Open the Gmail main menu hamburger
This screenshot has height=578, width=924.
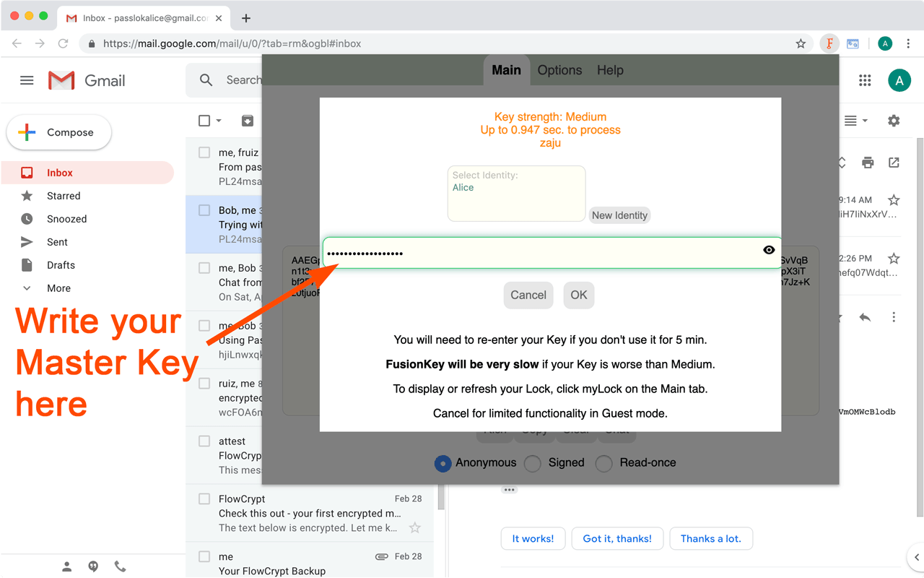point(27,80)
